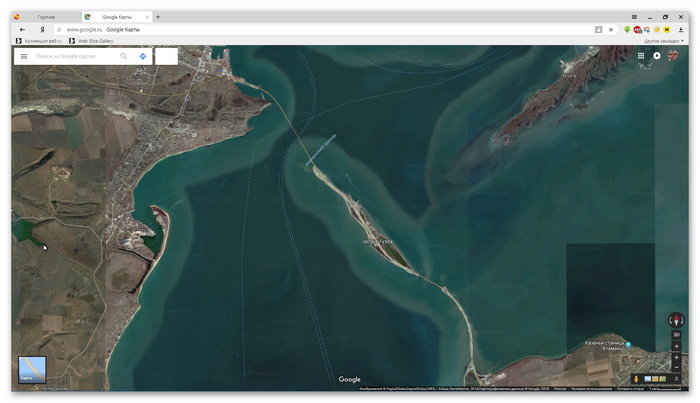Open the Google Maps hamburger menu
This screenshot has height=403, width=700.
[24, 56]
